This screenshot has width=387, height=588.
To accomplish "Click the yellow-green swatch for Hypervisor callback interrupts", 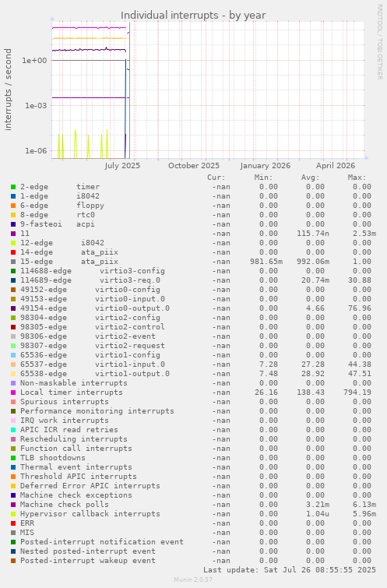I will click(13, 514).
